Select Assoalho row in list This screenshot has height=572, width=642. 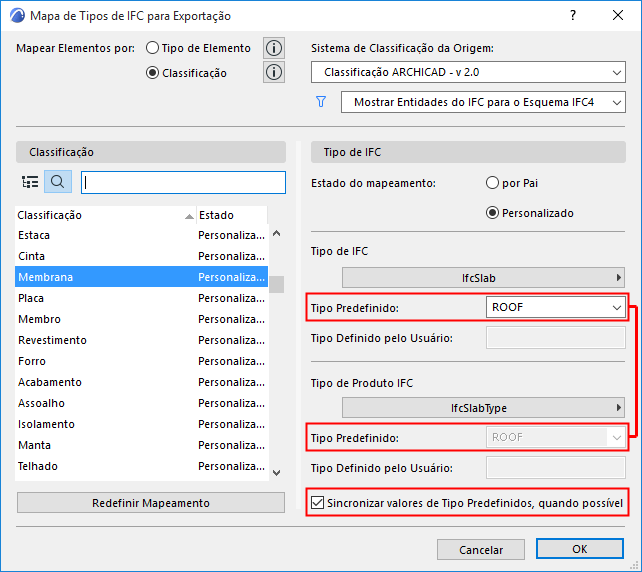pyautogui.click(x=142, y=403)
